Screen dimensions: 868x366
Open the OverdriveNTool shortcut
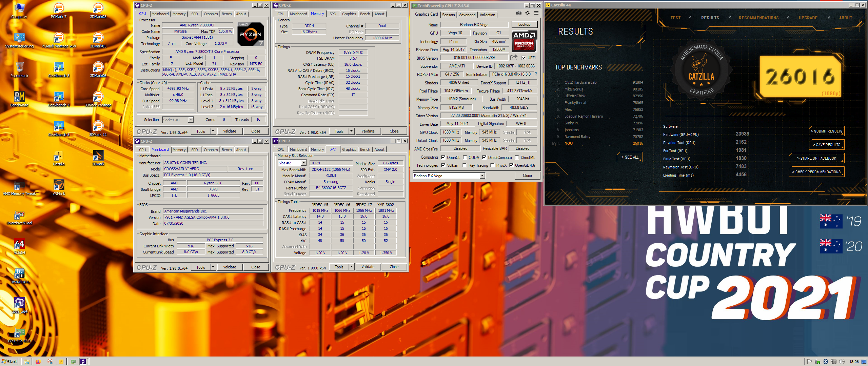point(19,217)
